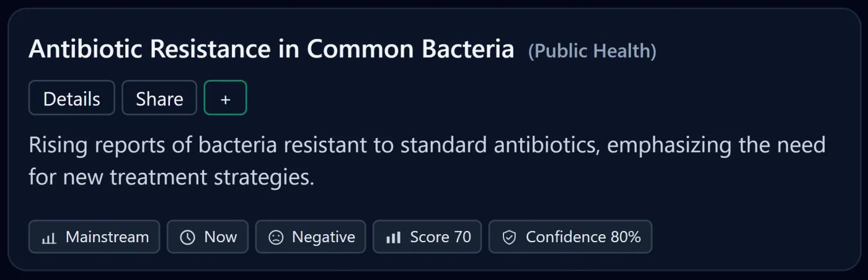Click the shield check icon beside Confidence
The height and width of the screenshot is (280, 868).
[509, 237]
